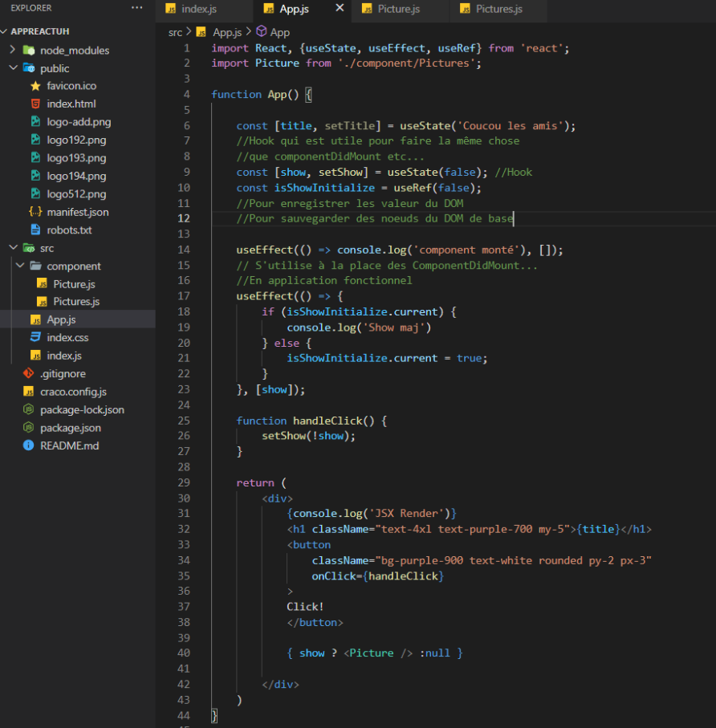Click the logo192.png image icon
The image size is (716, 728).
(x=36, y=140)
